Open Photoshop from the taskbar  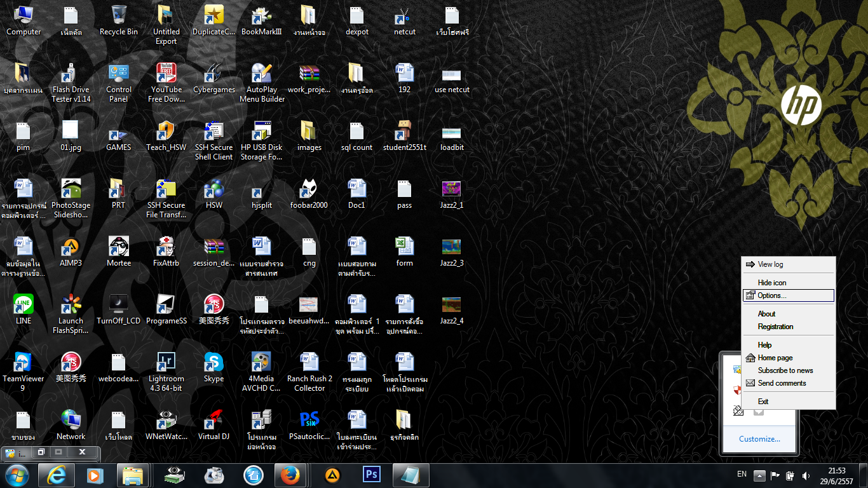(x=371, y=475)
